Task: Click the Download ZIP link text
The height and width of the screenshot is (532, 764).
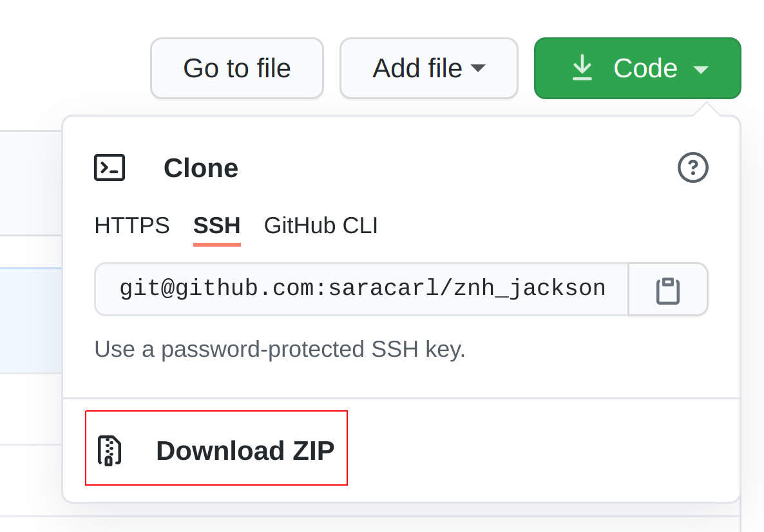Action: pos(245,450)
